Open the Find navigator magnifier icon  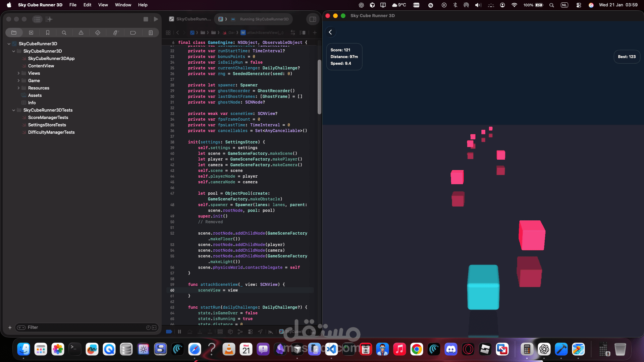[x=64, y=33]
